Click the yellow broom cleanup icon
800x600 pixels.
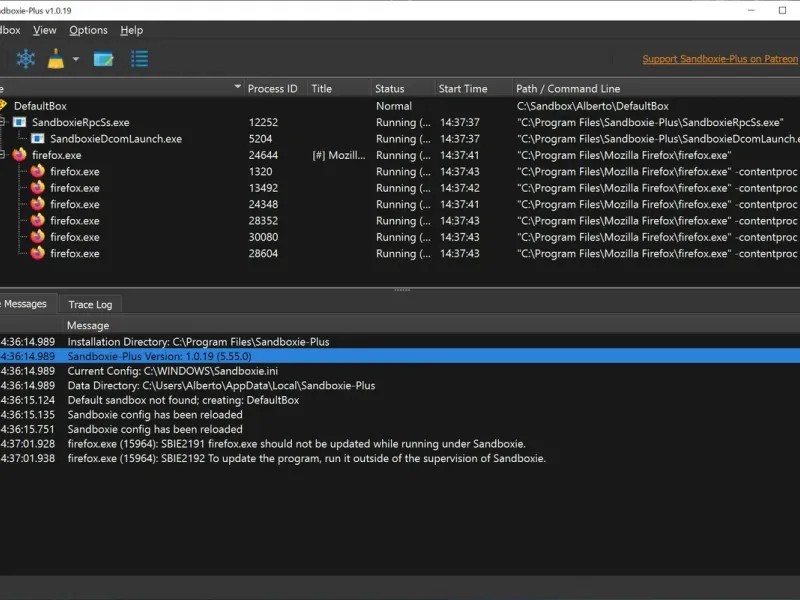[56, 59]
